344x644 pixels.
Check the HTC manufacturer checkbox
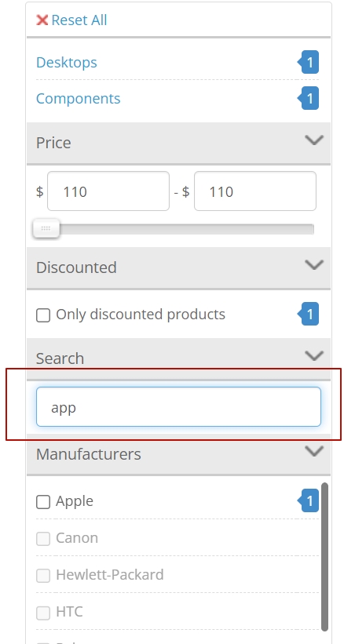43,613
